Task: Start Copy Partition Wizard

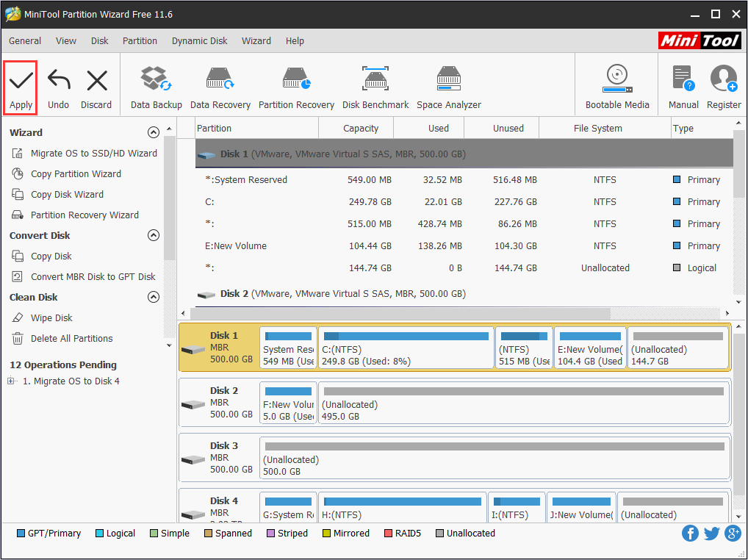Action: click(x=66, y=173)
